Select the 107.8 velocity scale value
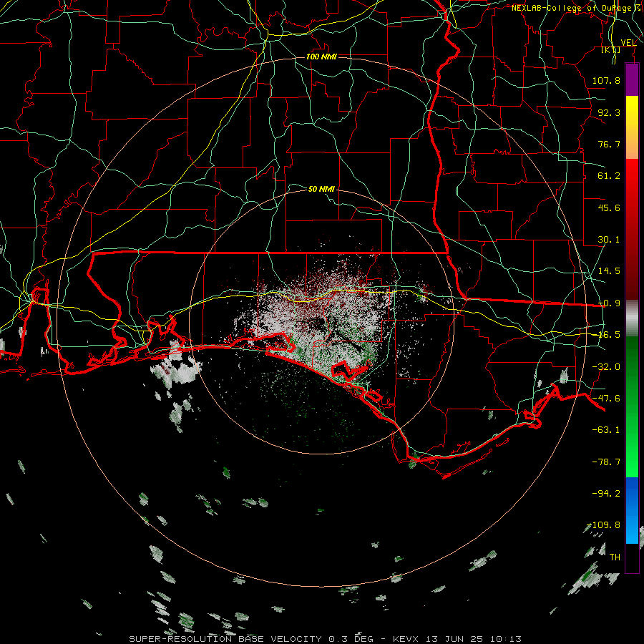The width and height of the screenshot is (644, 644). (606, 80)
